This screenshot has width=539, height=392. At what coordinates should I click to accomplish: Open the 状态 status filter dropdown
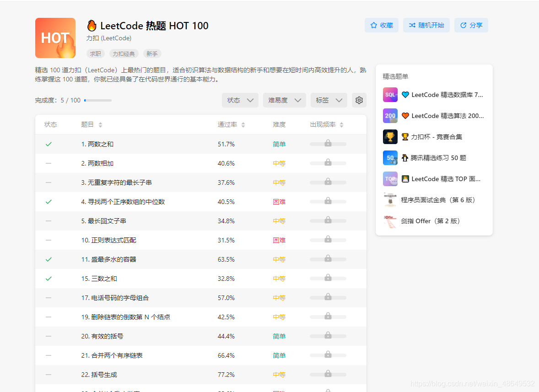pos(240,100)
